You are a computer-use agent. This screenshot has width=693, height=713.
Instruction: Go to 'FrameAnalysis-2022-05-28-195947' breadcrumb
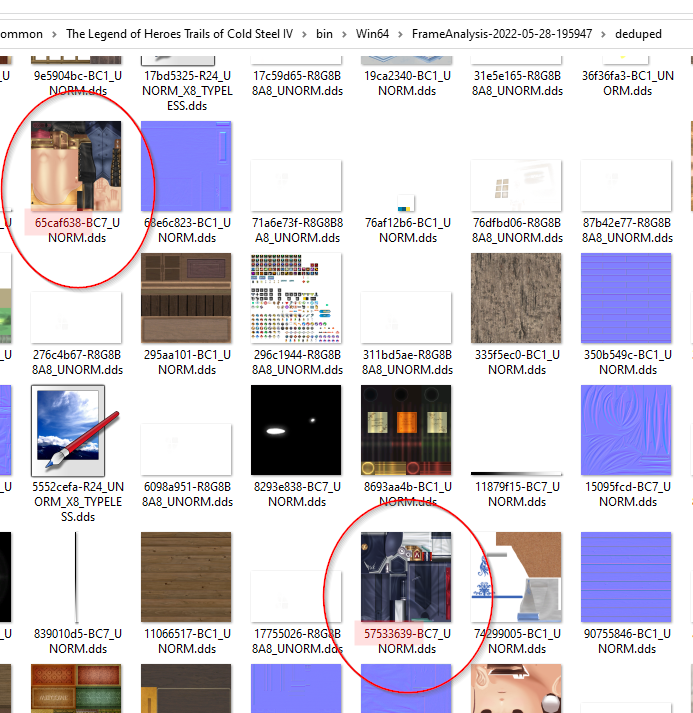coord(502,34)
